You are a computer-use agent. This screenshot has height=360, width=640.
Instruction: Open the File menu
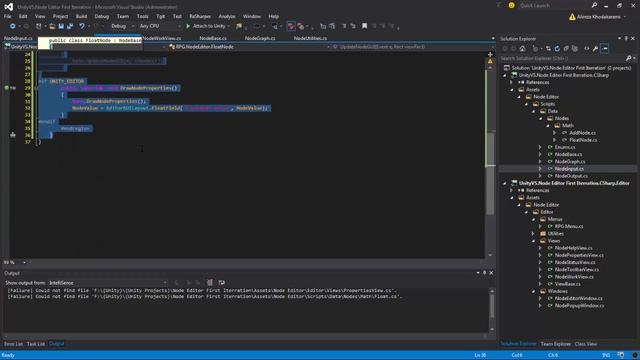click(7, 16)
